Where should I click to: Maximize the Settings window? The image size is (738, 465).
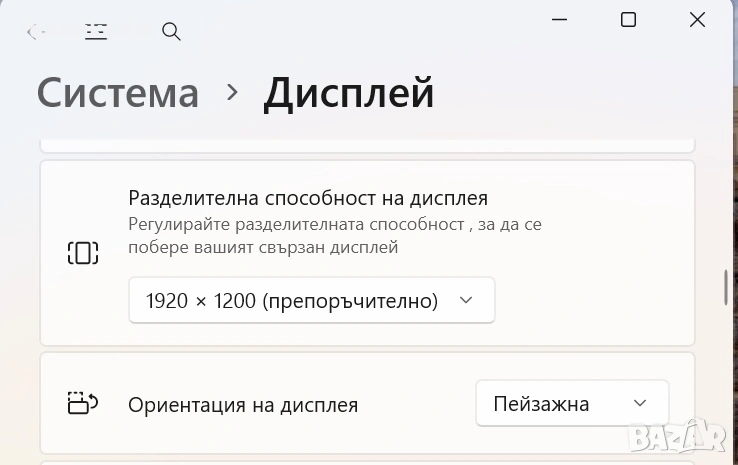click(x=628, y=19)
